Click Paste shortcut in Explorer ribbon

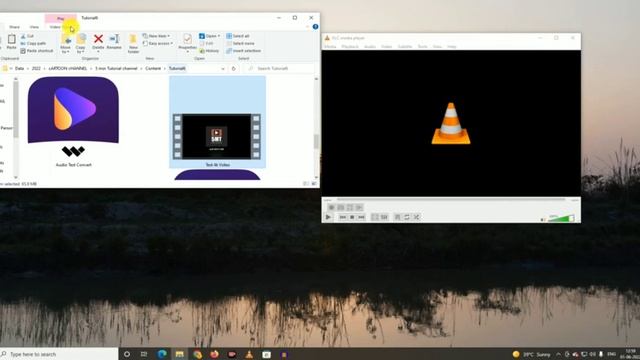(x=37, y=51)
